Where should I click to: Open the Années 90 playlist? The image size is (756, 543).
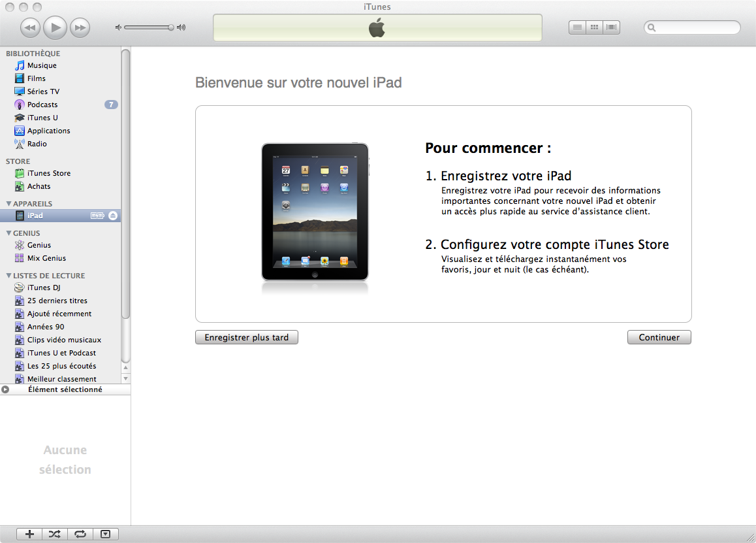click(x=60, y=327)
